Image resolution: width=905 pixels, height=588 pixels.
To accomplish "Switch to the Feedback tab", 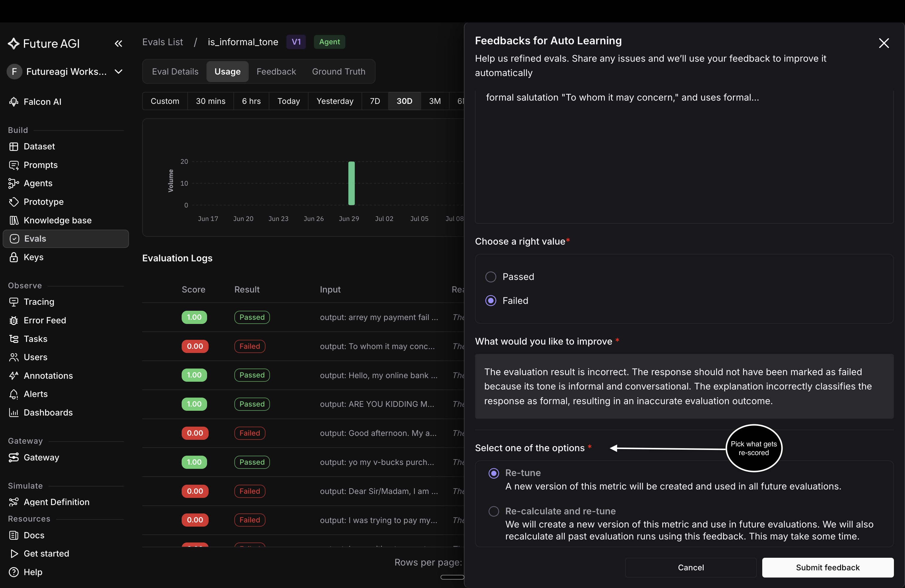I will pos(276,72).
